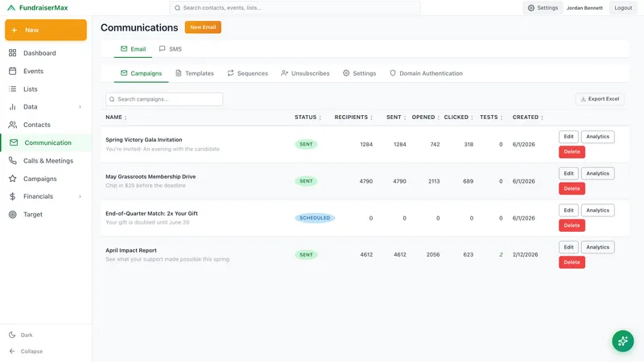Sort by TESTS column arrow

point(502,117)
